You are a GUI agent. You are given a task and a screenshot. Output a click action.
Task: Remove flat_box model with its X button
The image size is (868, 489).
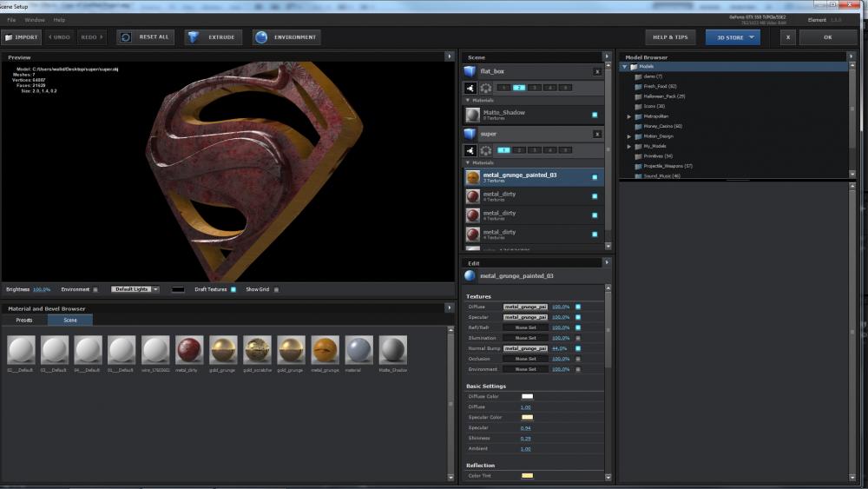(x=597, y=71)
